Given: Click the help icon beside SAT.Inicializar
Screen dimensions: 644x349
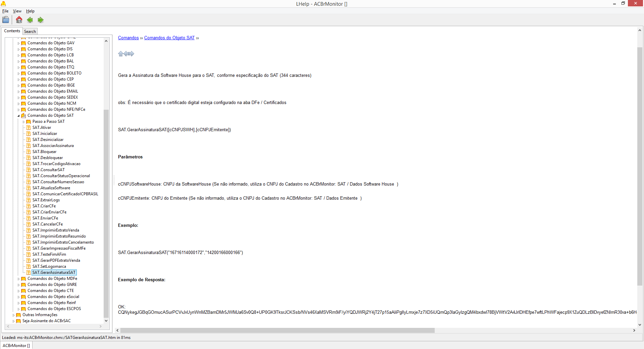Looking at the screenshot, I should coord(29,134).
